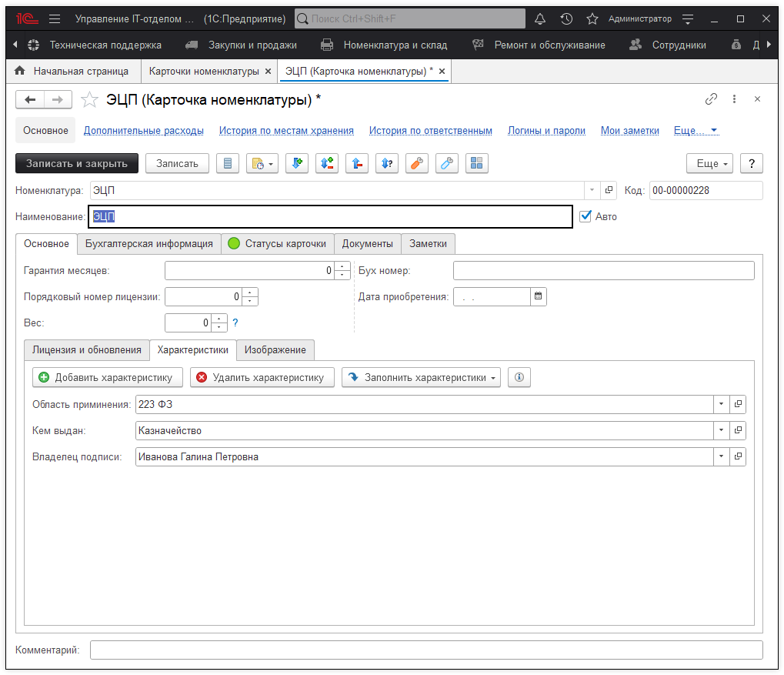Viewport: 784px width, 675px height.
Task: Open the Лицензия и обновления tab
Action: pos(87,349)
